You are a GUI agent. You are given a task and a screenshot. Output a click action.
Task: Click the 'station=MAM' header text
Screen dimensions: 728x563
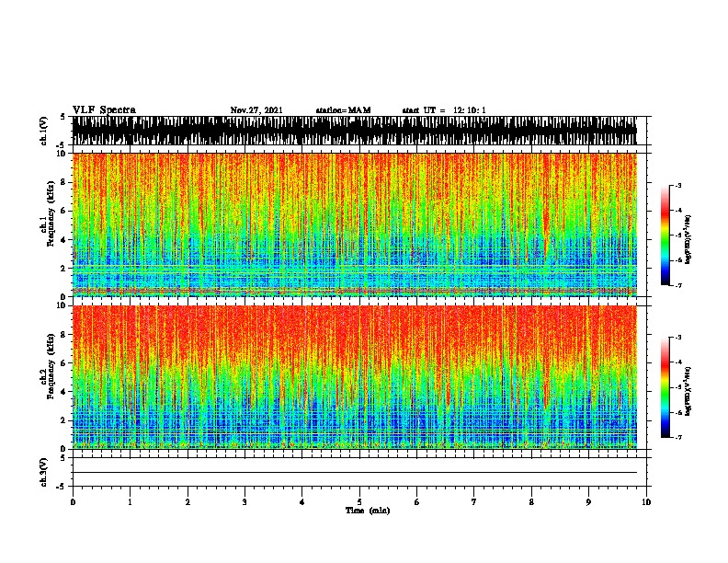click(343, 110)
